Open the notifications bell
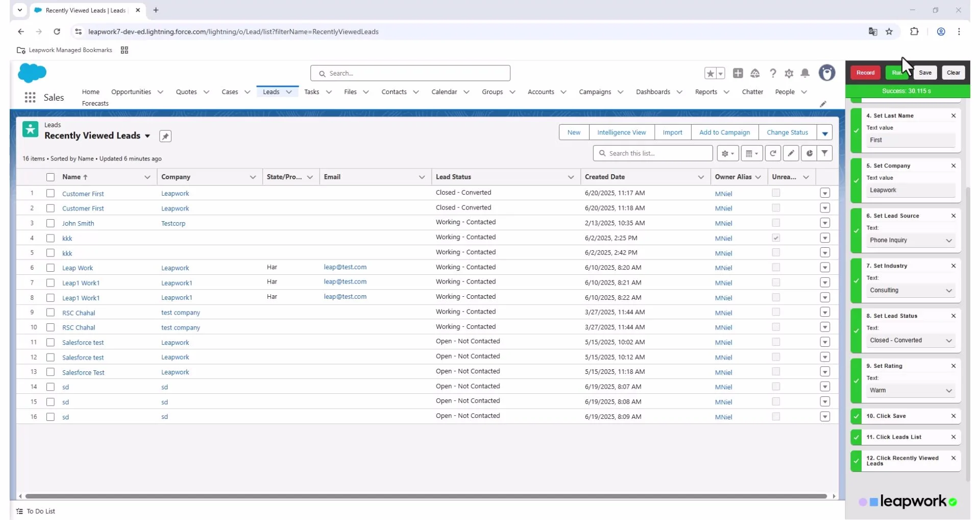Screen dimensions: 980x520 pyautogui.click(x=805, y=74)
